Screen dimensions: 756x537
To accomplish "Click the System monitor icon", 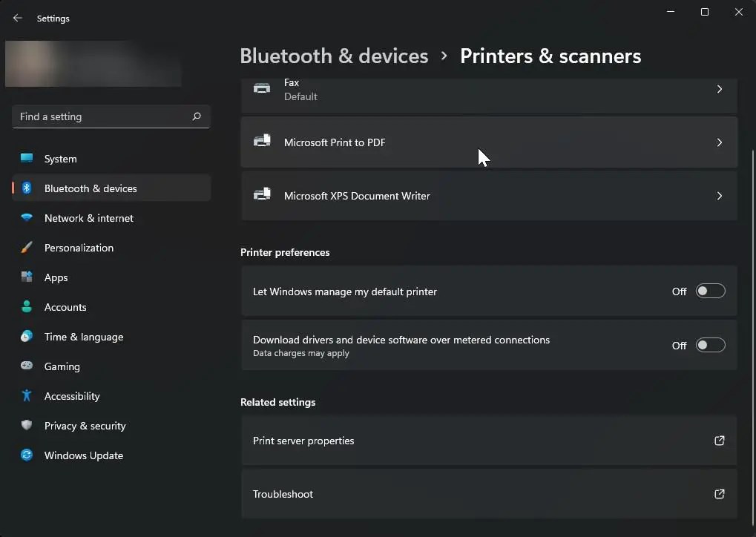I will (27, 158).
